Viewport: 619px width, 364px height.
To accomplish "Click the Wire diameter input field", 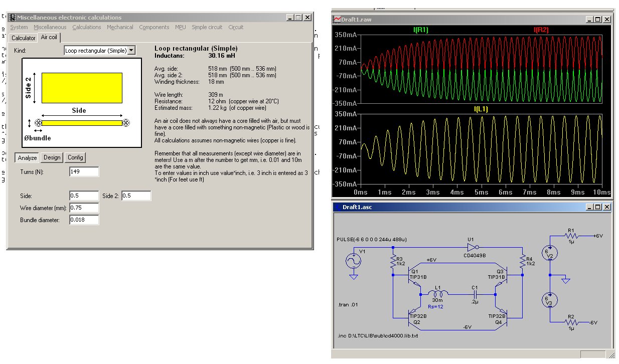I will (84, 208).
